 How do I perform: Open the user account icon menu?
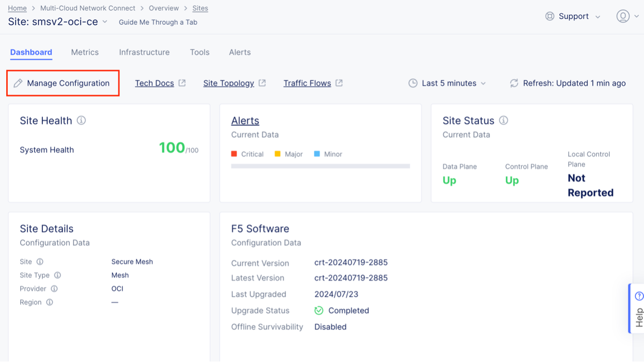(623, 16)
